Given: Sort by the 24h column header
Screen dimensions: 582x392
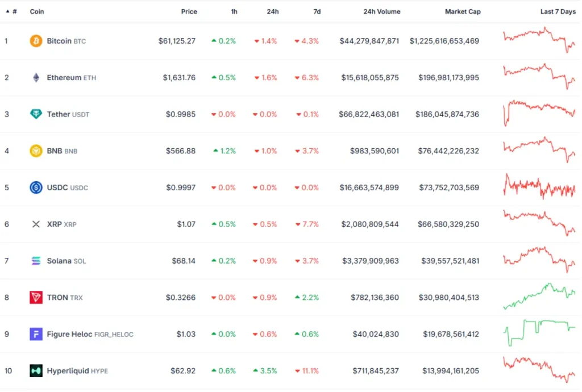Looking at the screenshot, I should pos(273,11).
